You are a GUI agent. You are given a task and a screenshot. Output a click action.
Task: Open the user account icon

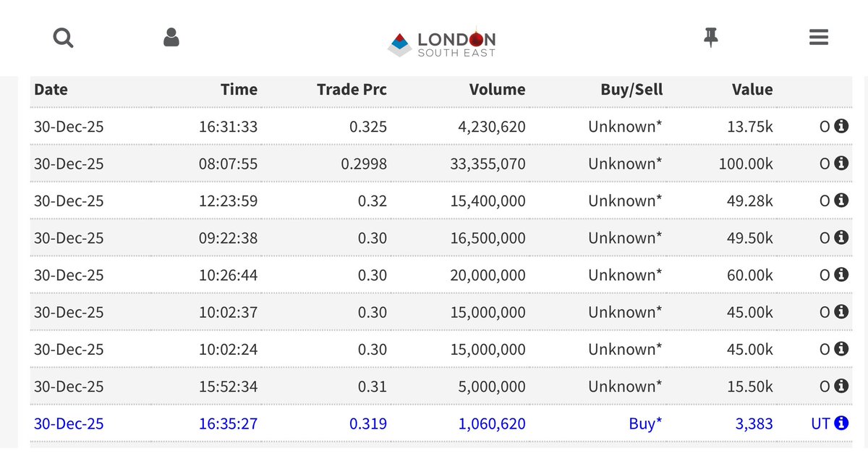pos(171,38)
